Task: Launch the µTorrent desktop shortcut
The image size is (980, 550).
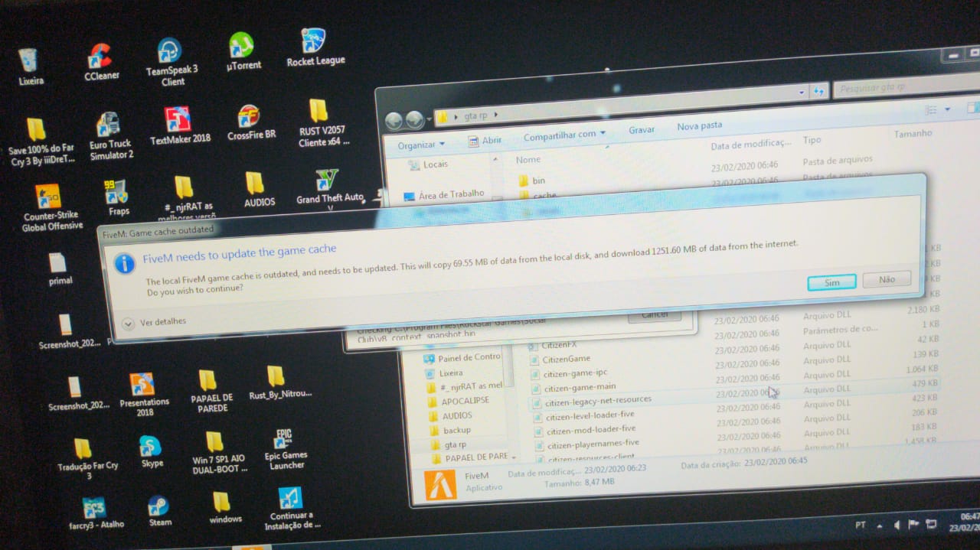Action: (x=243, y=52)
